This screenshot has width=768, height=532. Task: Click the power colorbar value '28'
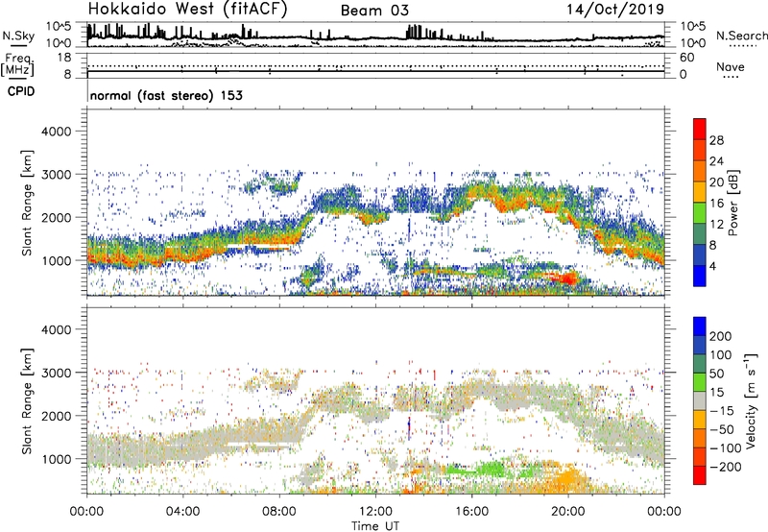click(x=716, y=140)
